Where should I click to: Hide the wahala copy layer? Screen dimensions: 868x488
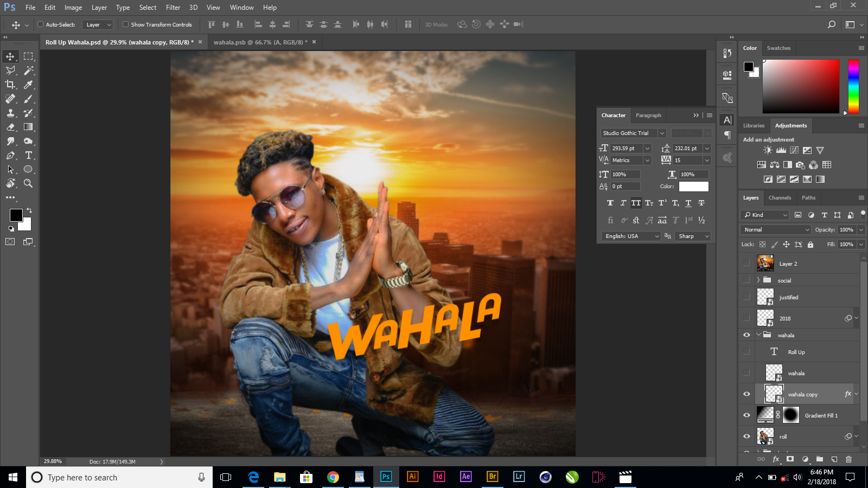click(x=746, y=394)
